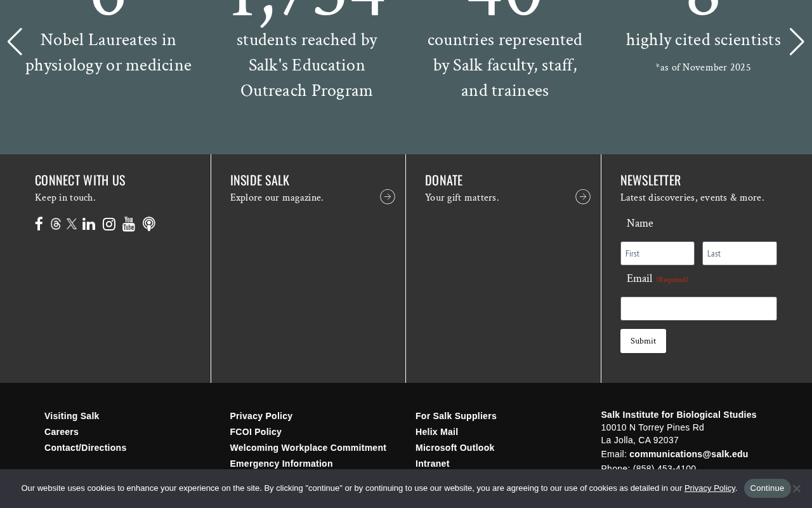Focus the First name field

[657, 253]
